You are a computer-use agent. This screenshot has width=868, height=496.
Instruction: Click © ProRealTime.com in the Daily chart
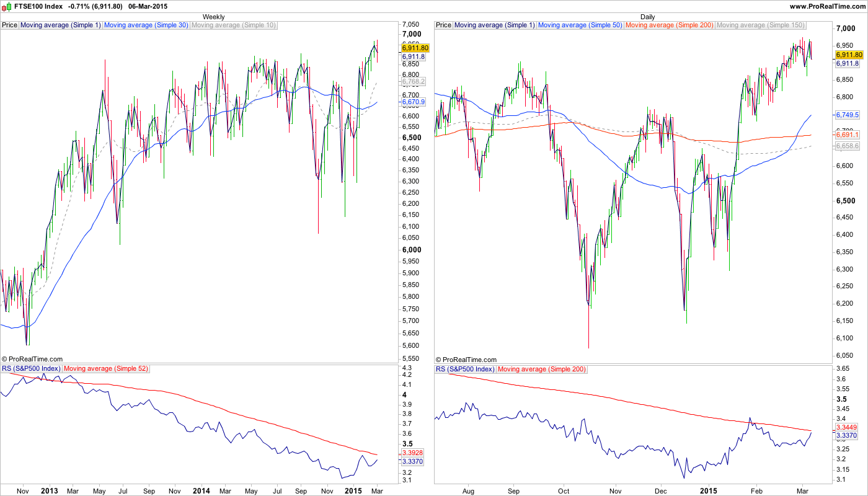pyautogui.click(x=466, y=360)
